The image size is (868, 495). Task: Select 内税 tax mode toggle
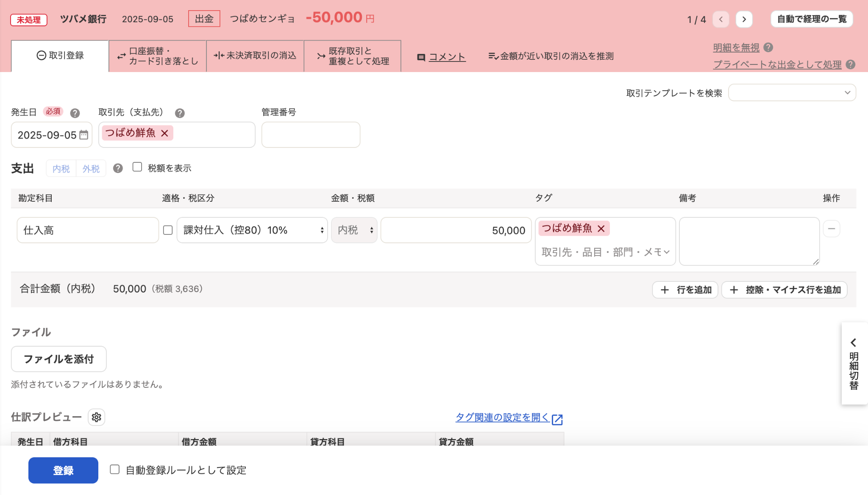[x=61, y=169]
